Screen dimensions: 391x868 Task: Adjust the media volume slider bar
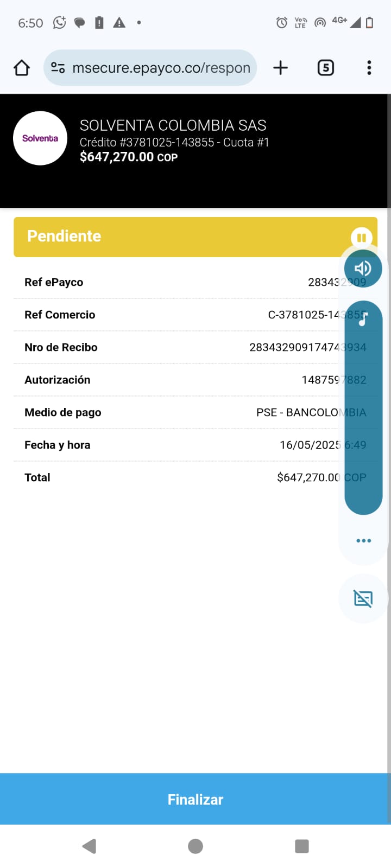363,412
